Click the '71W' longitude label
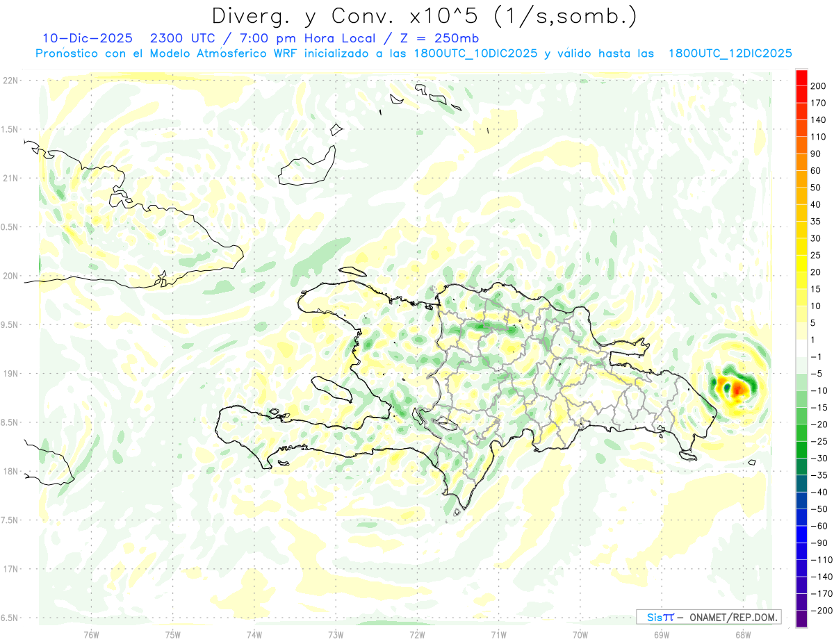 (x=498, y=635)
